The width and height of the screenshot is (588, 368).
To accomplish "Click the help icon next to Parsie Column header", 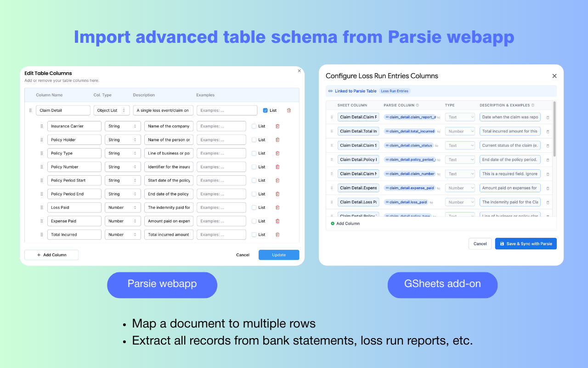I will (417, 105).
